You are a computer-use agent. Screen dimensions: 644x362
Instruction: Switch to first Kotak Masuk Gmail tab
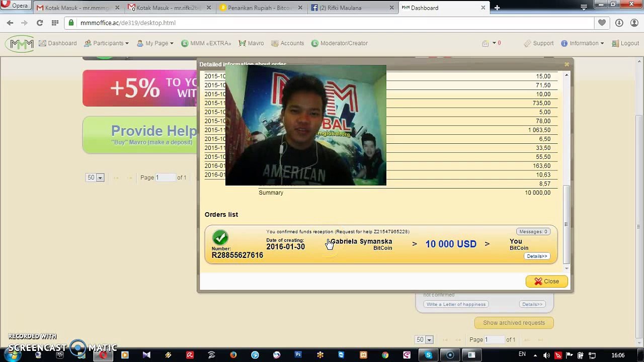tap(77, 8)
